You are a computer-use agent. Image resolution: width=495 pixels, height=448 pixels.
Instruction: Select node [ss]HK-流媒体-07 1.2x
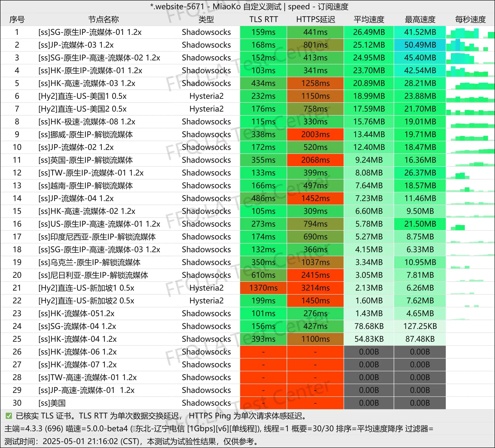click(77, 364)
